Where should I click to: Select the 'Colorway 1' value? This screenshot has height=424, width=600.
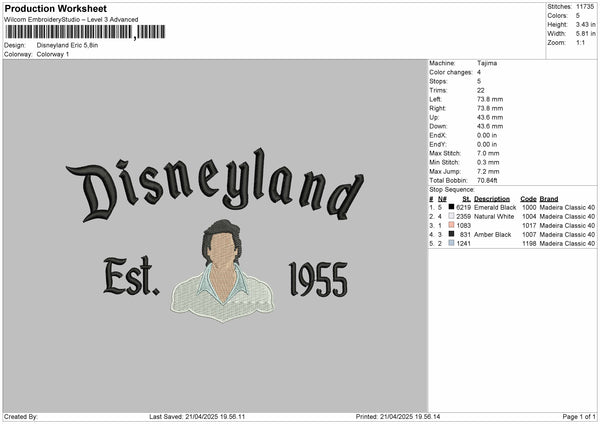[53, 54]
